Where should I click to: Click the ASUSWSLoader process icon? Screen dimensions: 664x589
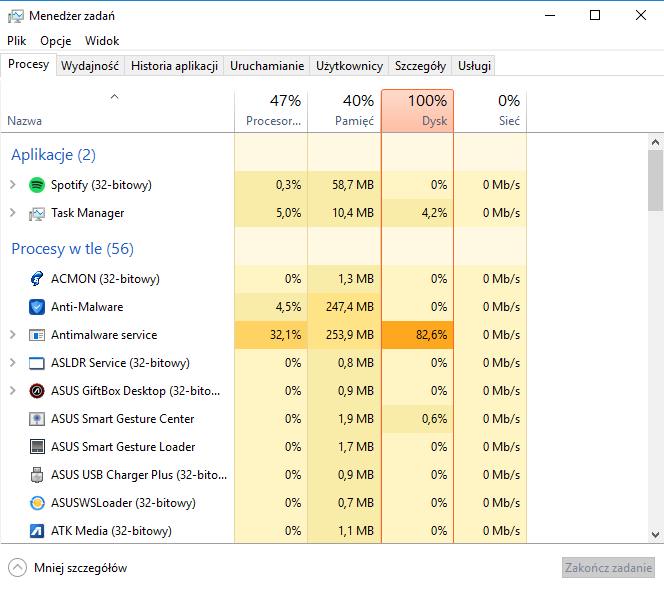(x=37, y=503)
